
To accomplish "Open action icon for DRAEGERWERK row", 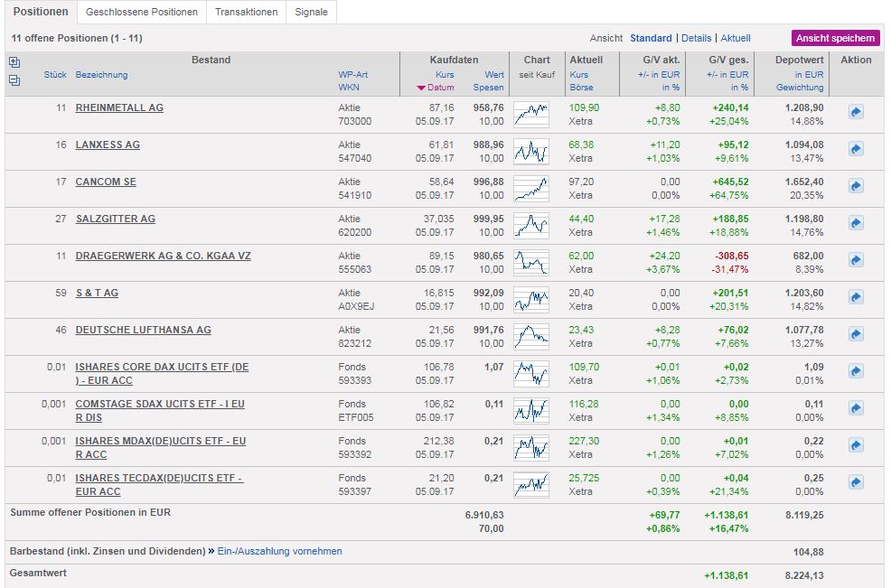I will (856, 260).
